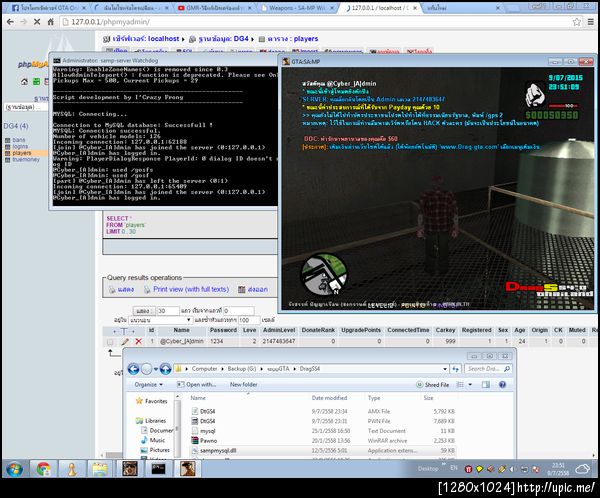Image resolution: width=600 pixels, height=498 pixels.
Task: Open the file folders taskbar icon
Action: coord(99,469)
